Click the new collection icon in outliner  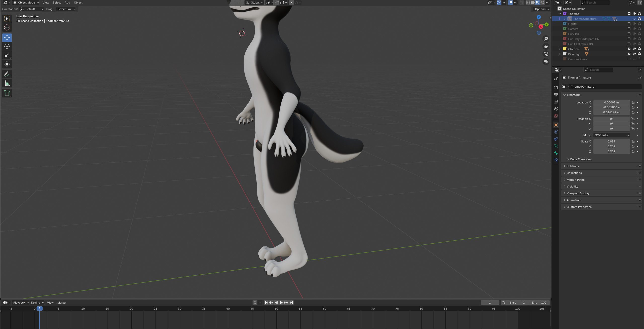click(x=639, y=3)
